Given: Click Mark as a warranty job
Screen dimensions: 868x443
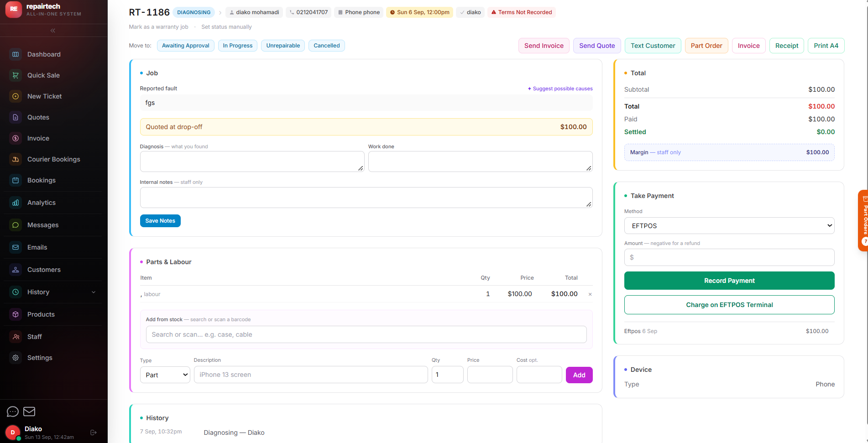Looking at the screenshot, I should pos(158,27).
